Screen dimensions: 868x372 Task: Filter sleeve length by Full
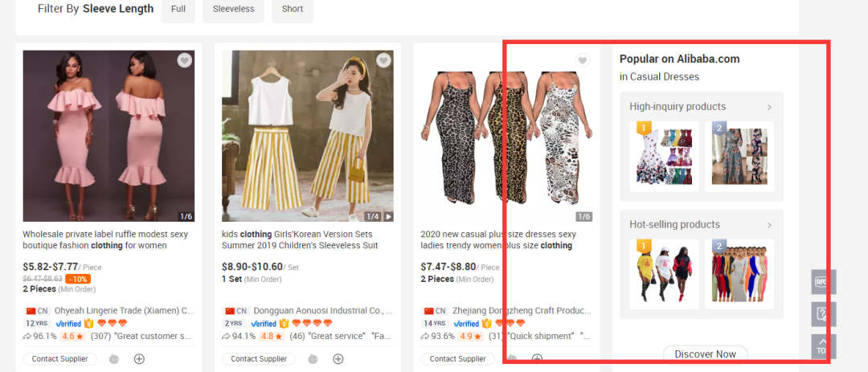tap(178, 10)
